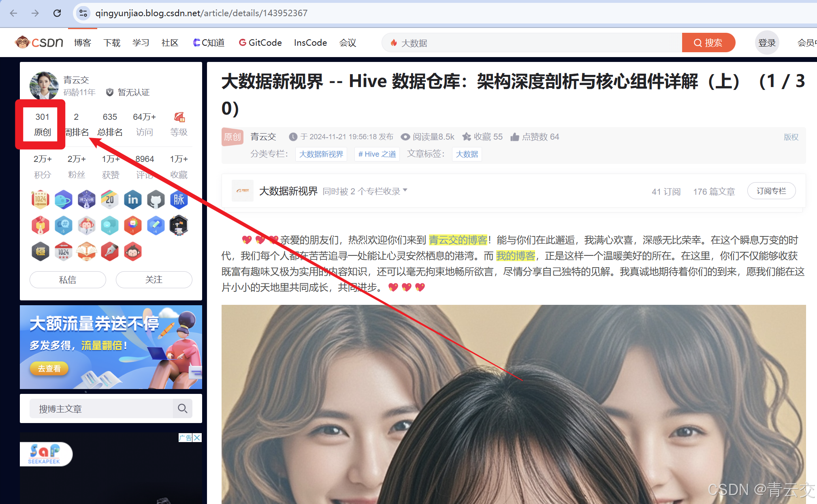Screen dimensions: 817x504
Task: Click the star favorites icon
Action: tap(467, 137)
